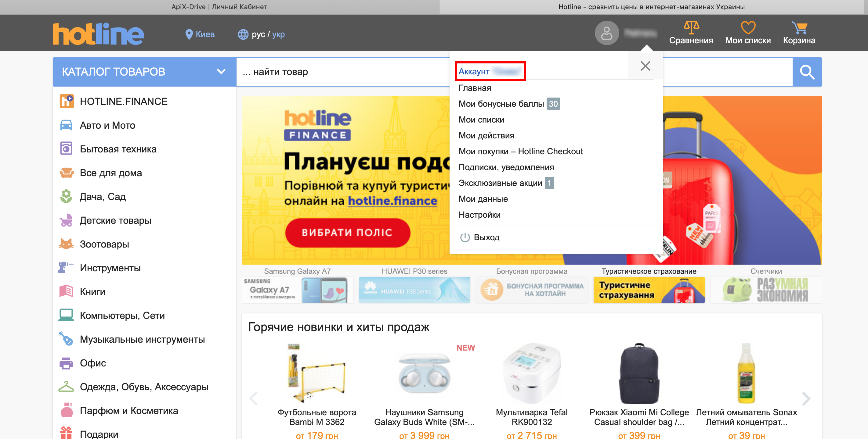Expand the КАТАЛОГ ТОВАРОВ dropdown
Viewport: 868px width, 439px height.
(144, 72)
